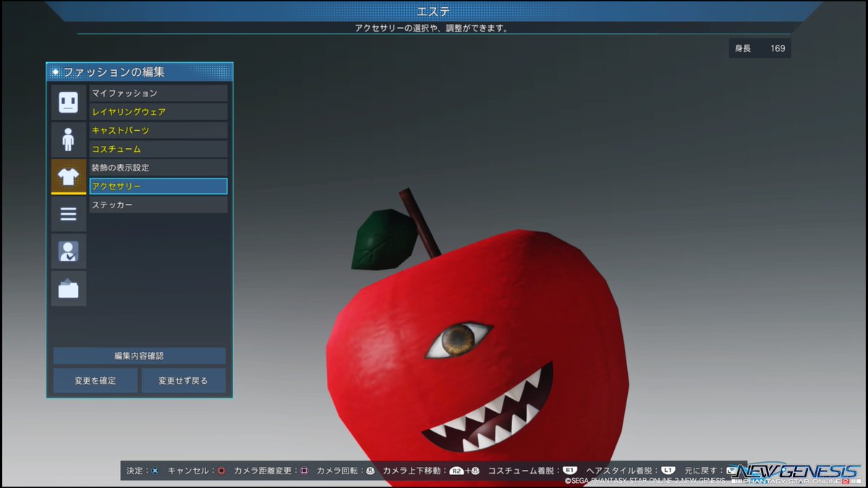
Task: Click the カメラ上下移動 hint label
Action: (x=413, y=471)
